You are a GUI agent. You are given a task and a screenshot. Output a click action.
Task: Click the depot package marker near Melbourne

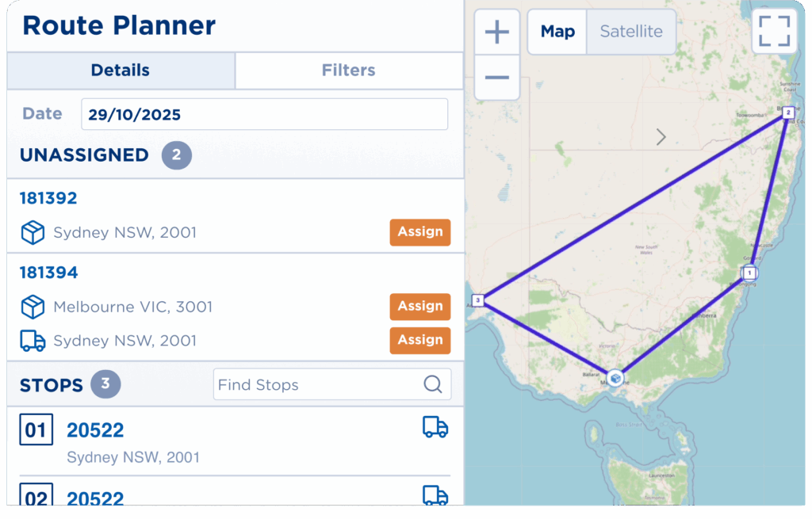click(x=615, y=378)
